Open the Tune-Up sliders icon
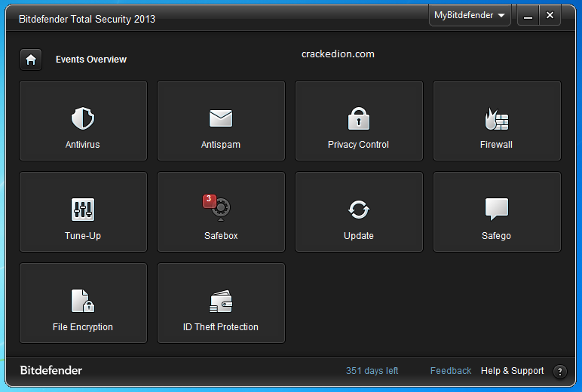The width and height of the screenshot is (582, 392). tap(83, 210)
